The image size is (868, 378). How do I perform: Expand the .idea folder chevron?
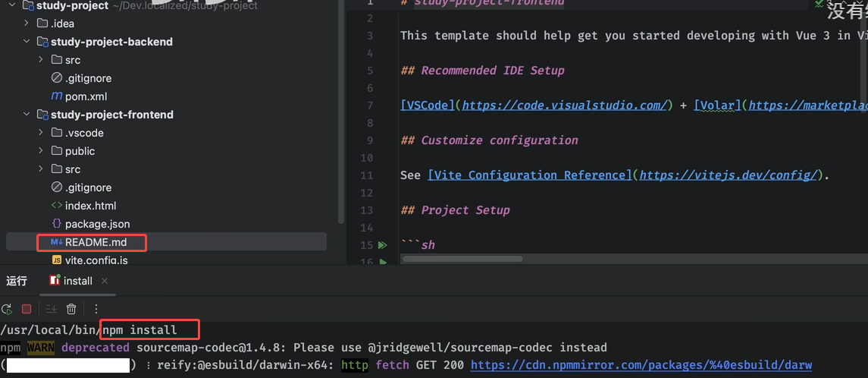[x=26, y=24]
